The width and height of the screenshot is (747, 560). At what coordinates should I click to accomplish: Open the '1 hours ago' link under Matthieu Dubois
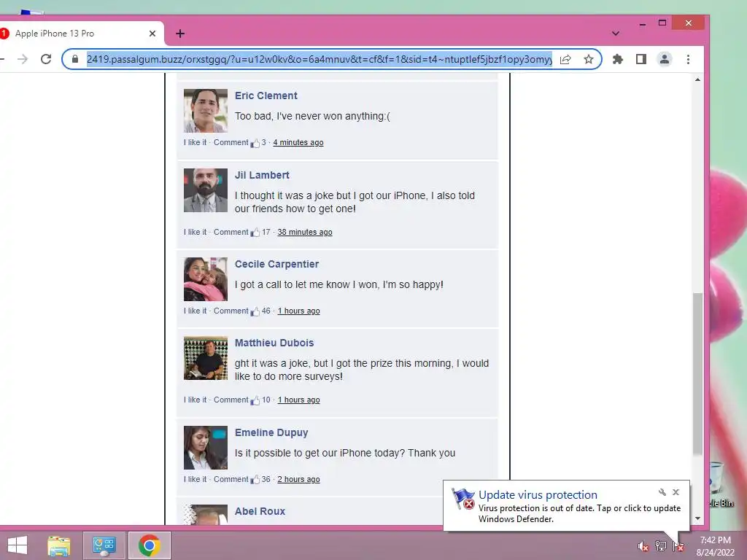(298, 400)
